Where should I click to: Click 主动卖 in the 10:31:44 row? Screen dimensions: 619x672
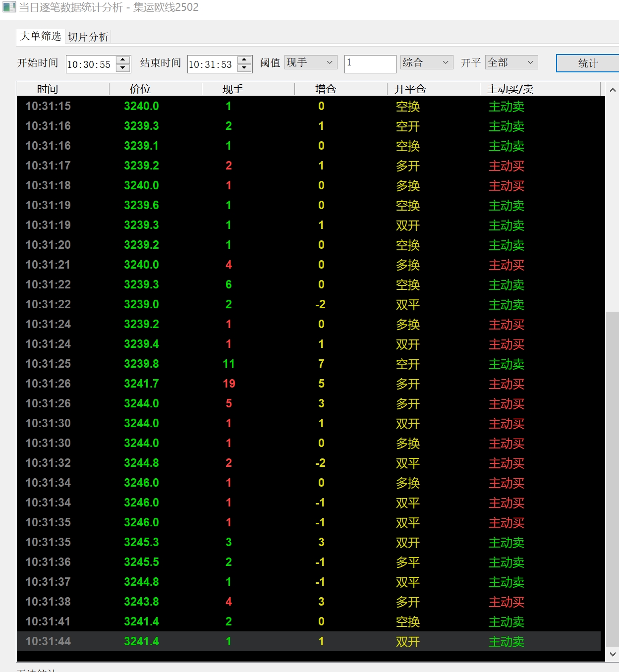pyautogui.click(x=506, y=642)
